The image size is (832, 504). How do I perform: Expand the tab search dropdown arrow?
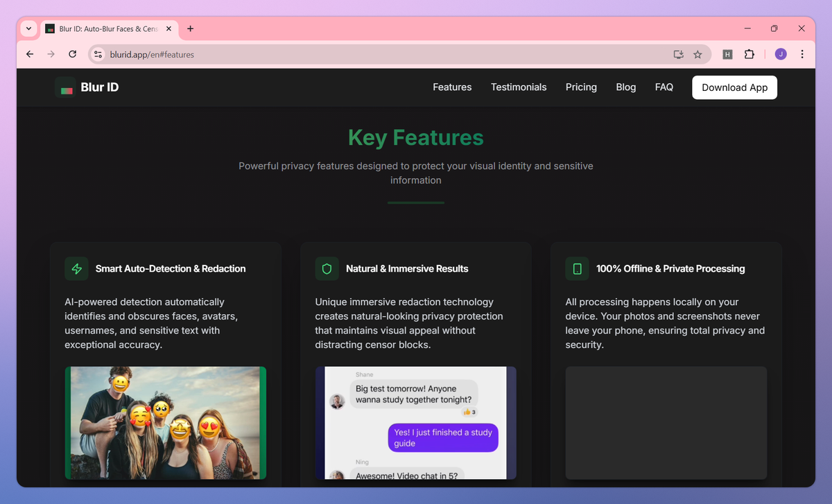click(x=28, y=28)
